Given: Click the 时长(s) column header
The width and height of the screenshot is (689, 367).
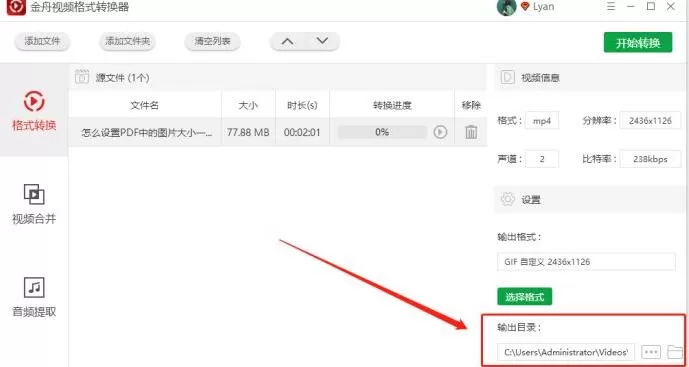Looking at the screenshot, I should tap(302, 105).
